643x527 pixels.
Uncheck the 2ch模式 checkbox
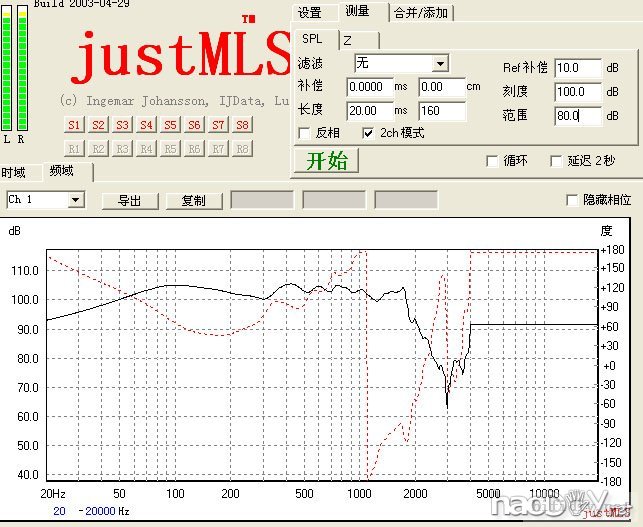pyautogui.click(x=368, y=133)
